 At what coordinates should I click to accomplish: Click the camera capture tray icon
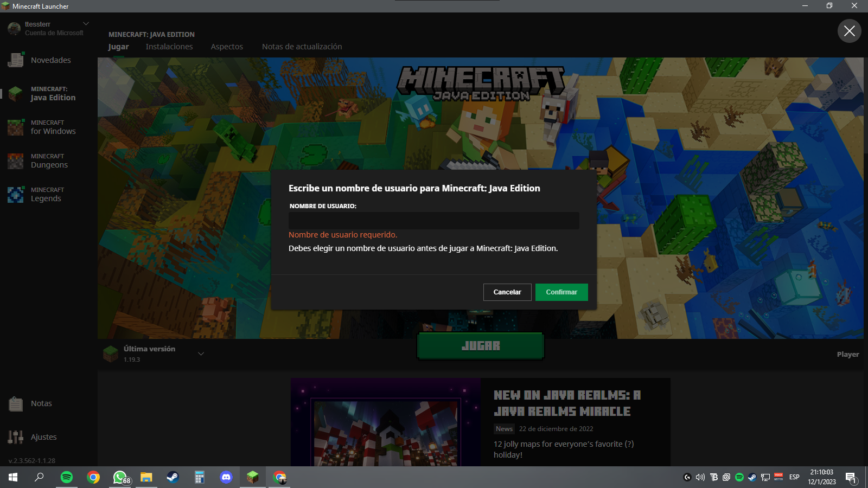point(726,477)
